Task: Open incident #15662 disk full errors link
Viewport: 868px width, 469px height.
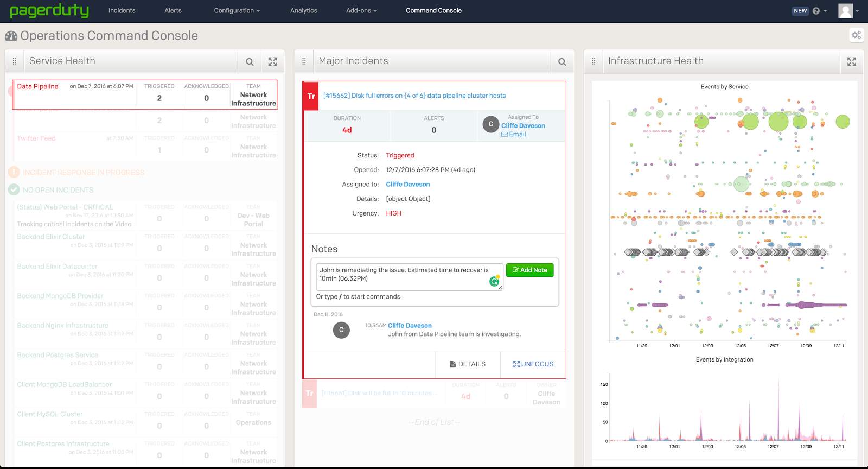Action: (414, 96)
